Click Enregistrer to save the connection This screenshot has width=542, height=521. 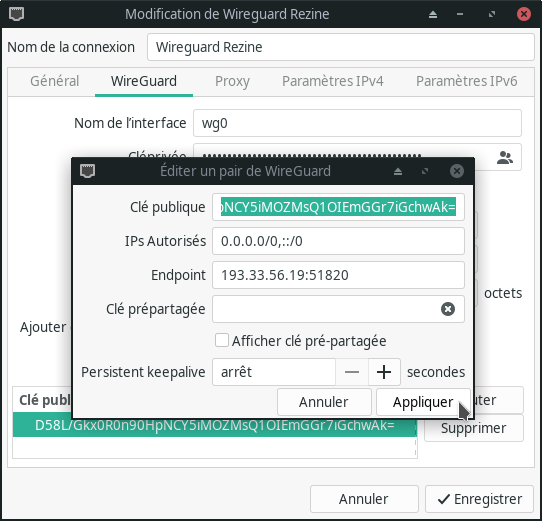[x=479, y=499]
